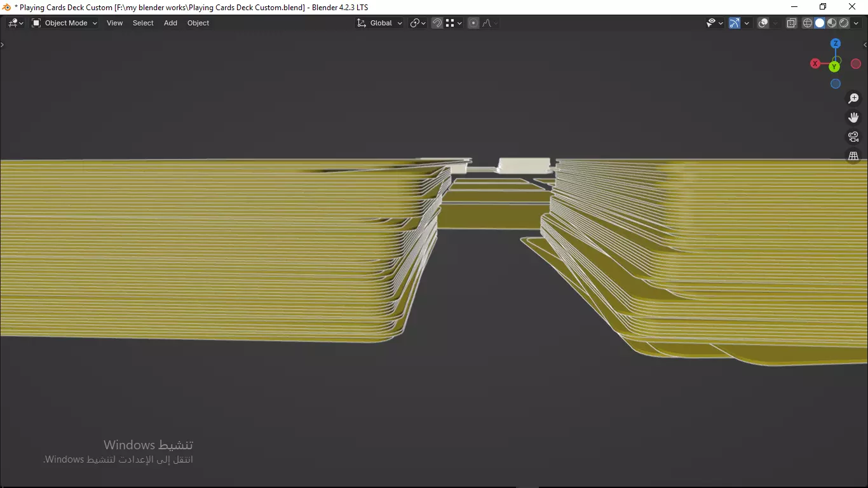The height and width of the screenshot is (488, 868).
Task: Toggle viewport gizmos display
Action: 735,23
